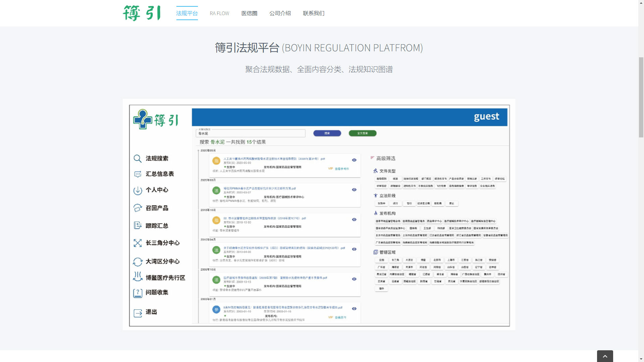Click the search field containing 骨水泥

(251, 133)
